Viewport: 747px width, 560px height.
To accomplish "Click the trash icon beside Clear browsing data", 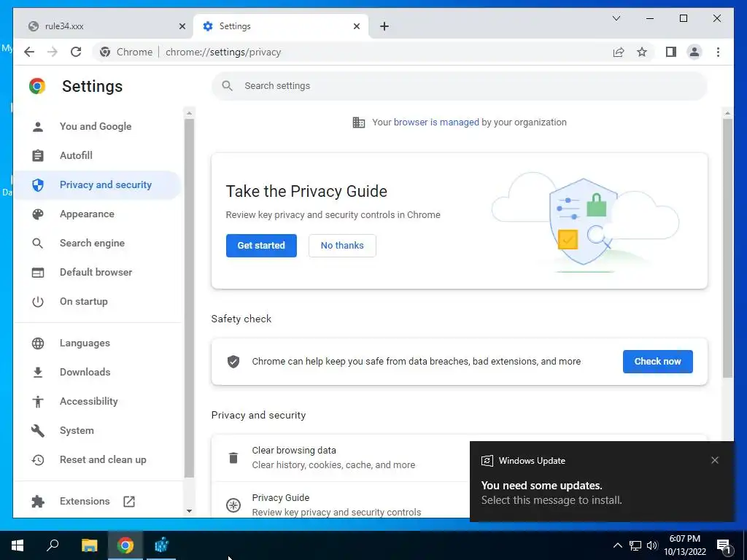I will pos(233,458).
